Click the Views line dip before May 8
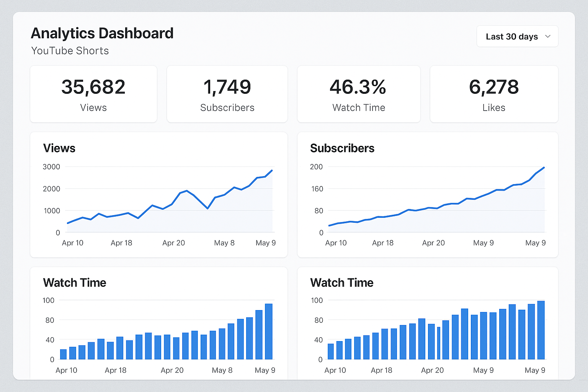The image size is (588, 392). click(x=207, y=208)
